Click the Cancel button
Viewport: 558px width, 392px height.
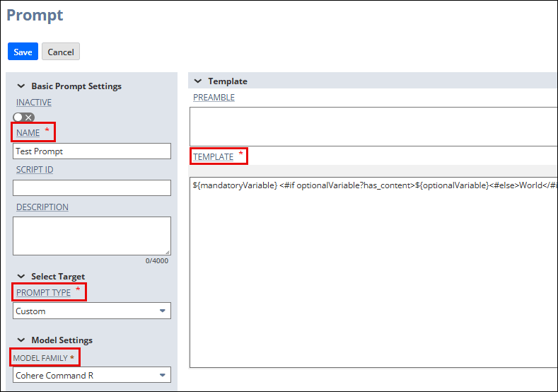click(61, 52)
